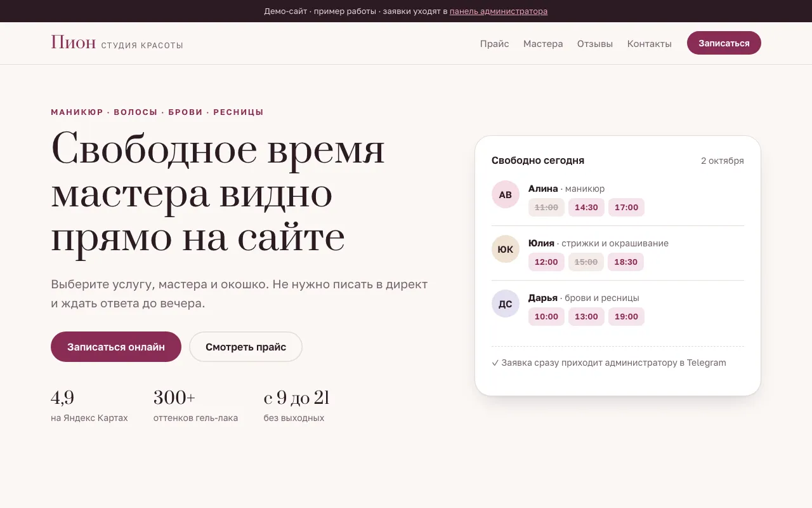The height and width of the screenshot is (508, 812).
Task: Open the Контакты navigation item
Action: pos(650,44)
